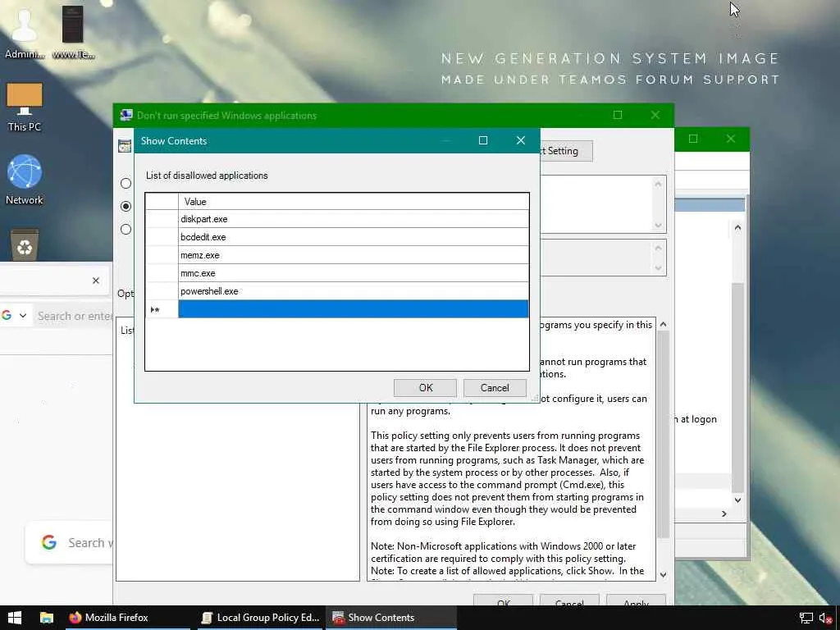
Task: Open the This PC desktop icon
Action: pos(25,104)
